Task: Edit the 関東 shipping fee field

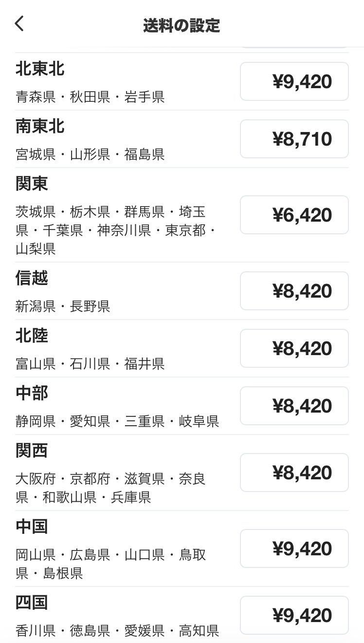Action: click(x=294, y=215)
